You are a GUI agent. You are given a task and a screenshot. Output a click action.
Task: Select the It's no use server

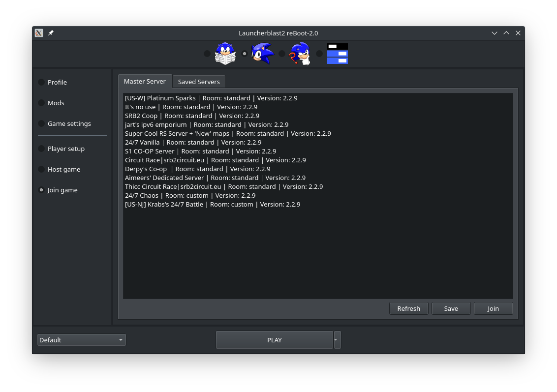click(318, 107)
